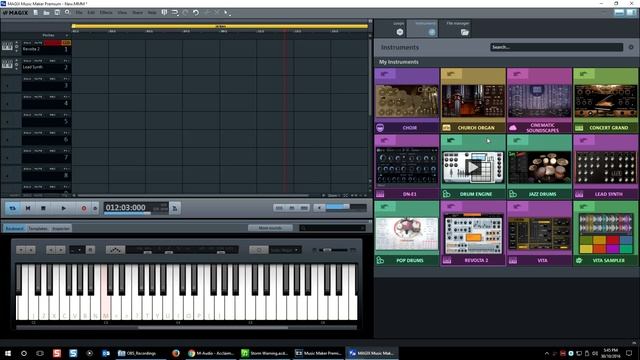This screenshot has width=640, height=360.
Task: Open OBS_Recordings folder in taskbar
Action: tap(137, 353)
